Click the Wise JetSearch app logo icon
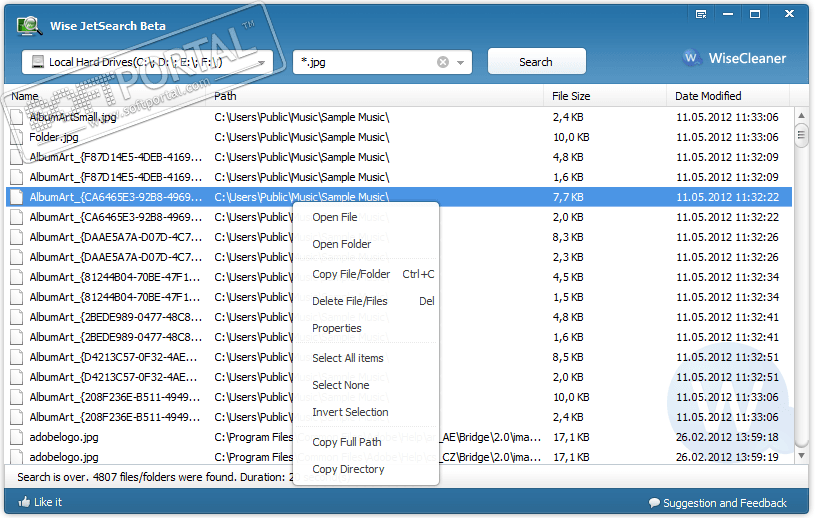The image size is (815, 518). [29, 25]
